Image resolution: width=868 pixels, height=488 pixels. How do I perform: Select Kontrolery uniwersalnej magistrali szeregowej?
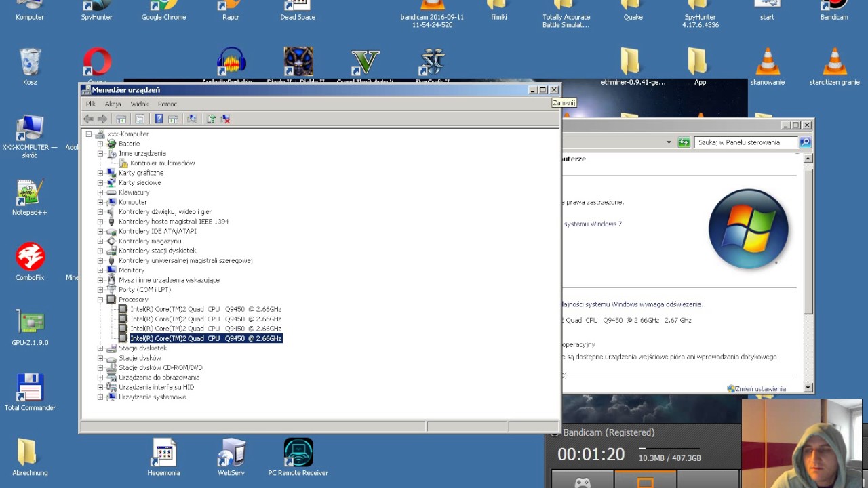click(185, 260)
